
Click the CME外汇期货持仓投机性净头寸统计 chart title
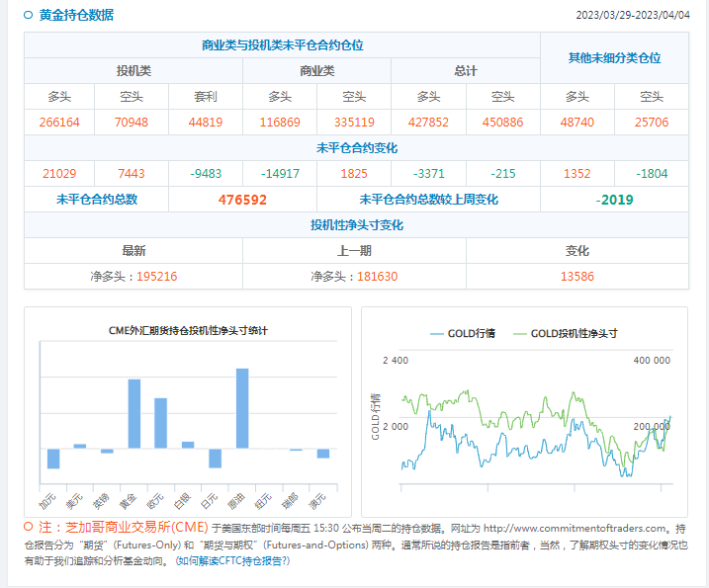pos(188,330)
